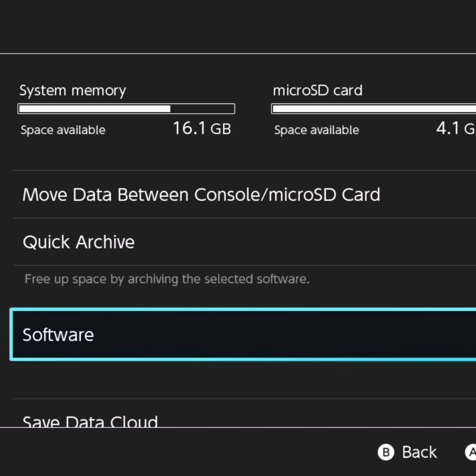Click System memory Space available text
The height and width of the screenshot is (476, 476).
tap(63, 130)
